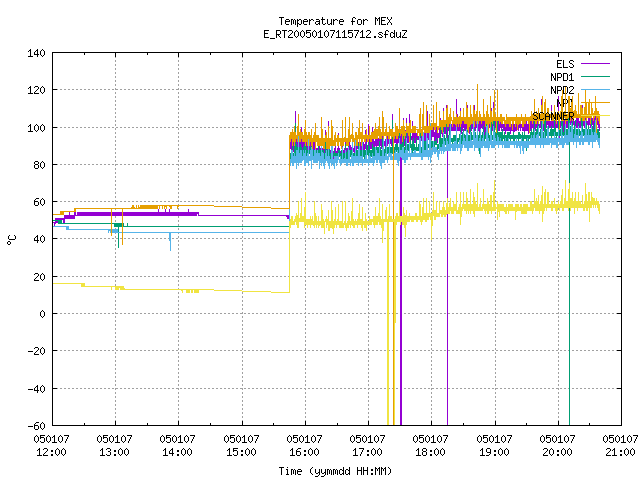Click the 60 y-axis tick label
The image size is (640, 480).
[39, 202]
